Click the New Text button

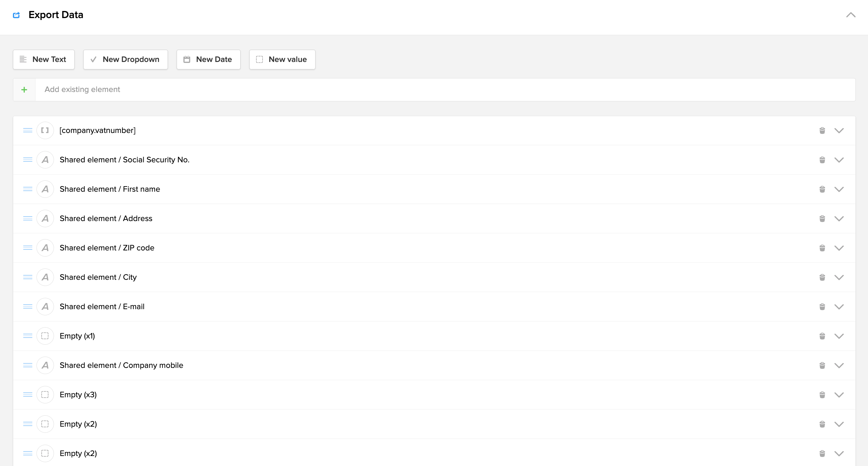click(44, 60)
